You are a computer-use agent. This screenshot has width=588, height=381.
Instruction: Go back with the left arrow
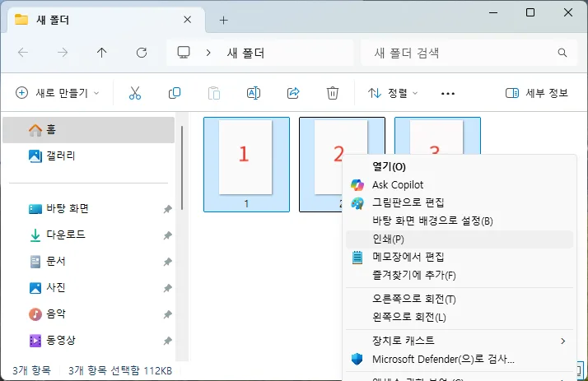click(23, 53)
